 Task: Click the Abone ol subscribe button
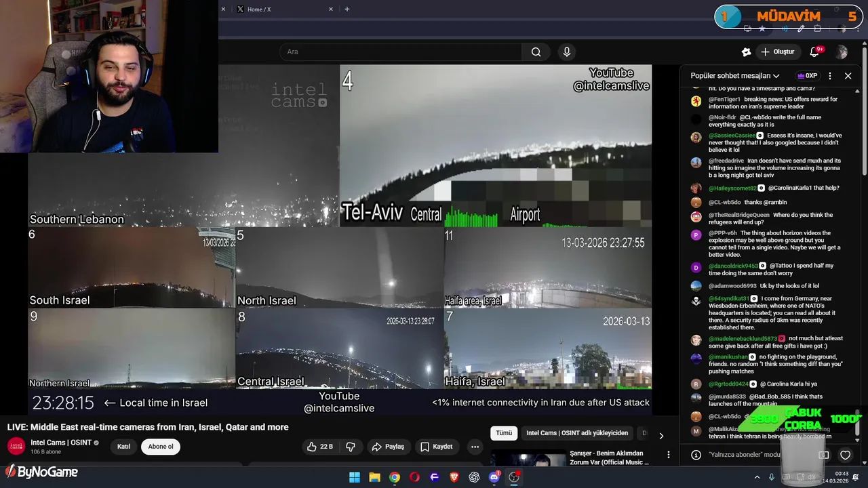coord(161,447)
